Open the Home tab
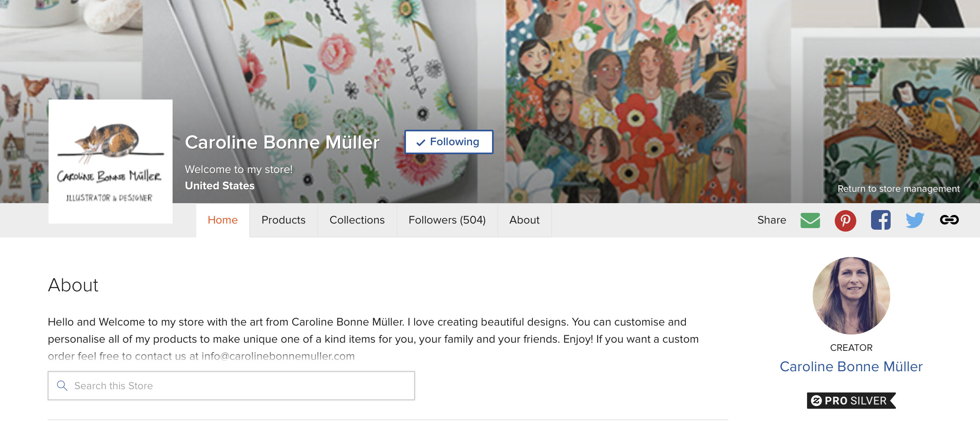Screen dimensions: 980x421 223,220
